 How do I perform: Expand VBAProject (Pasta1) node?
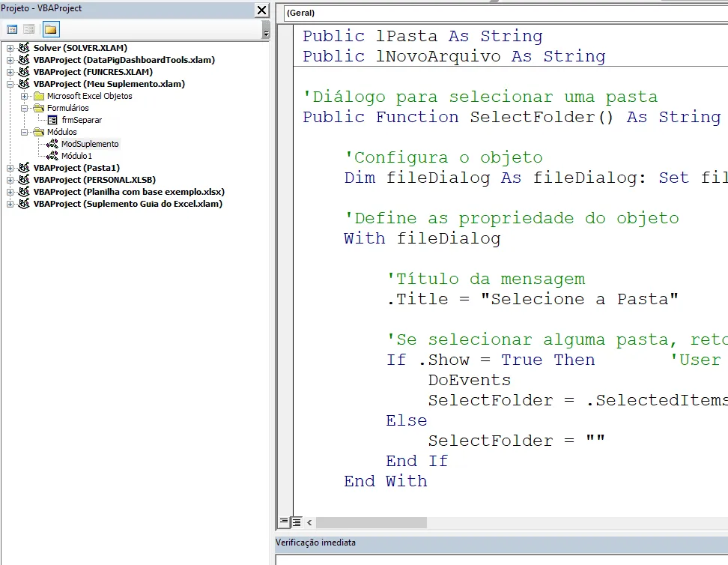tap(10, 168)
